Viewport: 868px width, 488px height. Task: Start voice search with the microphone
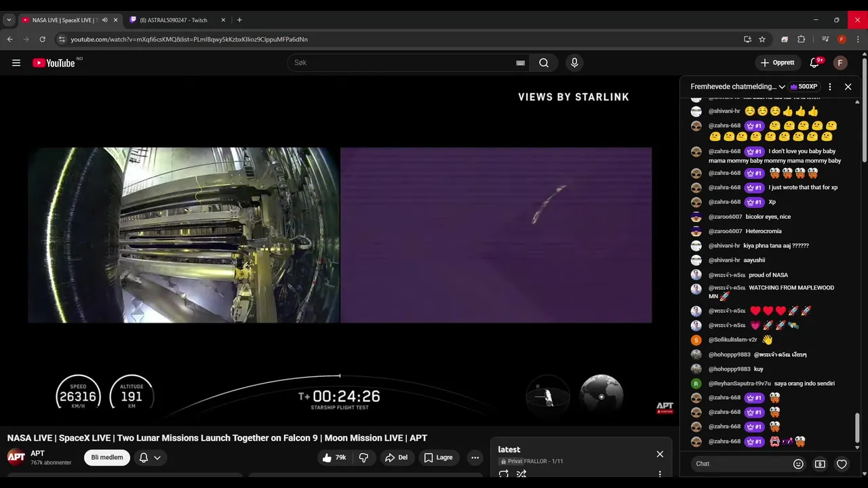pos(574,63)
